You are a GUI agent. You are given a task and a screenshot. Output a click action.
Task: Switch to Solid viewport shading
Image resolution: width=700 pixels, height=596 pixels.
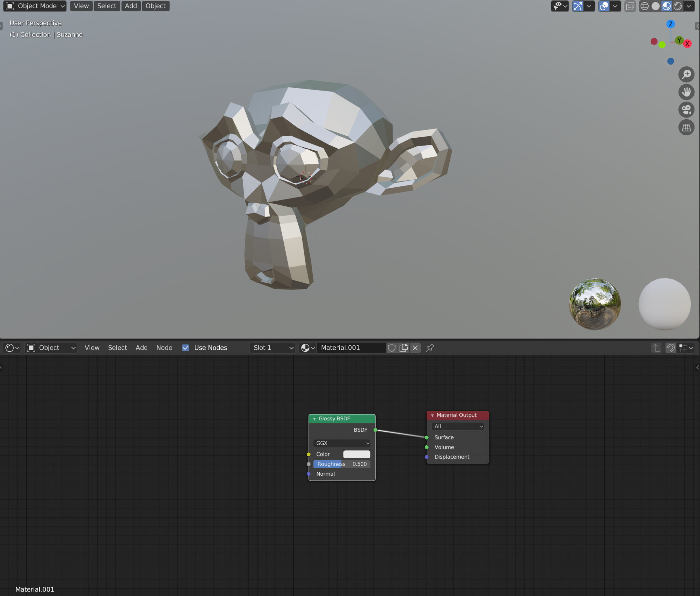pyautogui.click(x=656, y=6)
